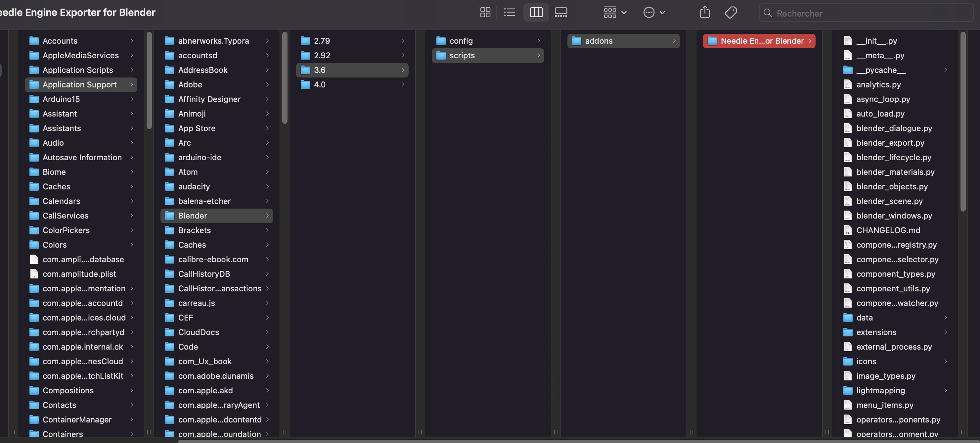Select image_types.py file
980x443 pixels.
895,376
